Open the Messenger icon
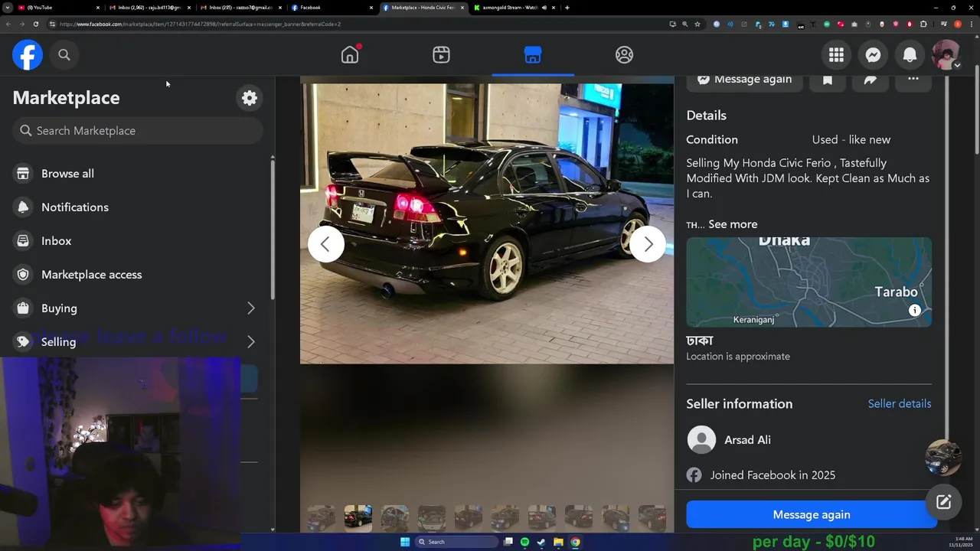 coord(873,55)
